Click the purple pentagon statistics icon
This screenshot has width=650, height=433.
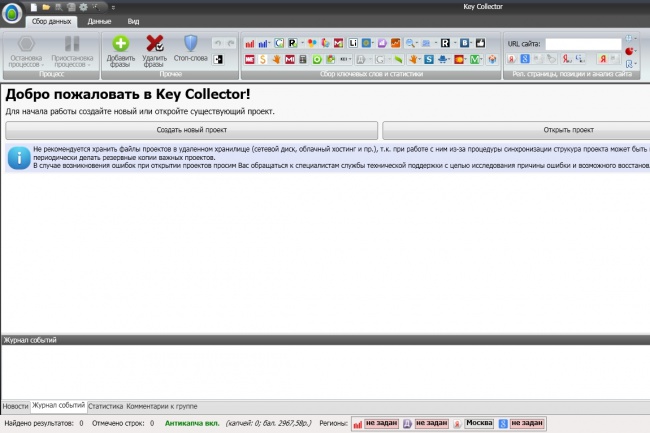pyautogui.click(x=382, y=43)
